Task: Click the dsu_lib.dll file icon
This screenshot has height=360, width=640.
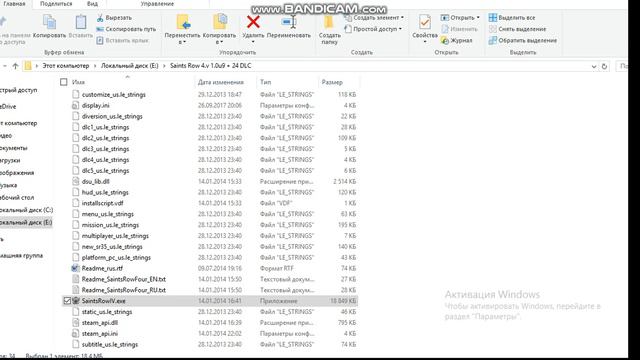Action: click(x=75, y=181)
